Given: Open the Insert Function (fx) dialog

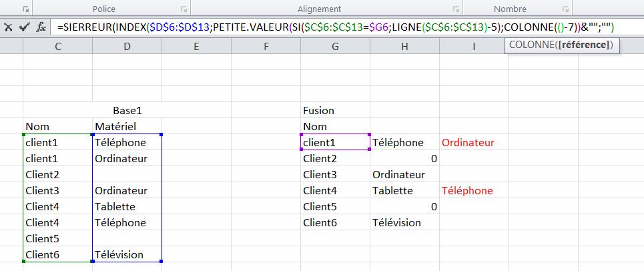Looking at the screenshot, I should point(41,27).
